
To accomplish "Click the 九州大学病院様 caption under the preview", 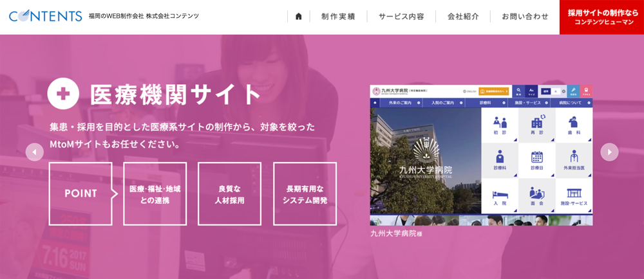I will click(x=396, y=233).
